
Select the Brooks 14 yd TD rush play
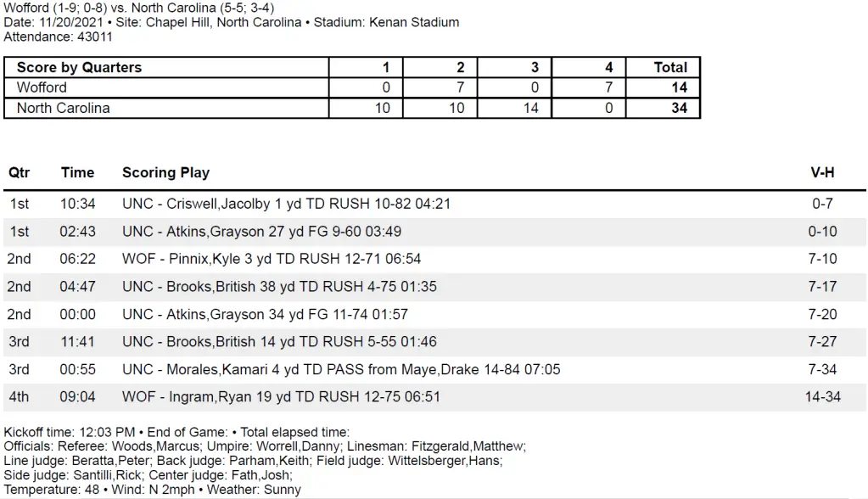click(x=279, y=342)
